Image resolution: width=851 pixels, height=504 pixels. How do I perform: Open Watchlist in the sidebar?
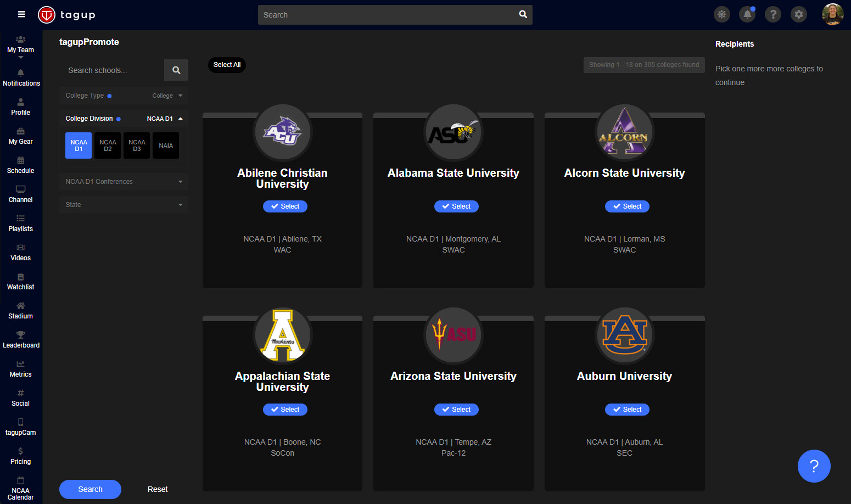click(20, 282)
